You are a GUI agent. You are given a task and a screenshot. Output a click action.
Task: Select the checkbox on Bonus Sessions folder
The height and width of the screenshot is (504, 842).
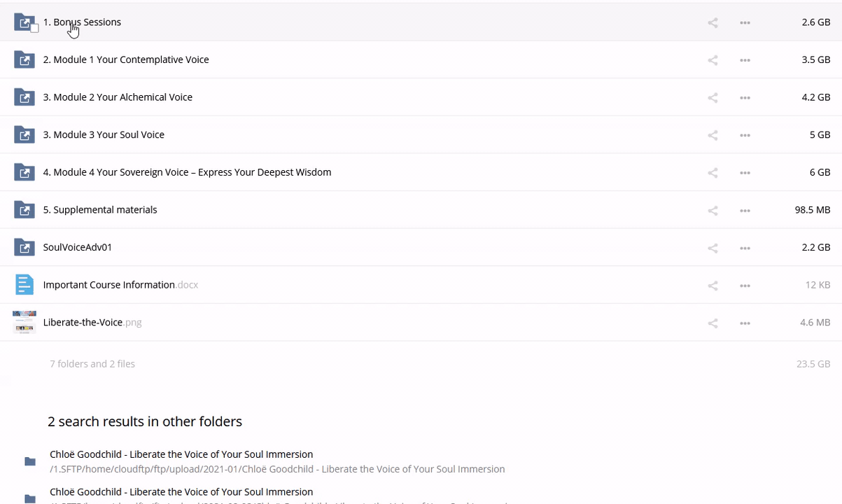point(34,29)
